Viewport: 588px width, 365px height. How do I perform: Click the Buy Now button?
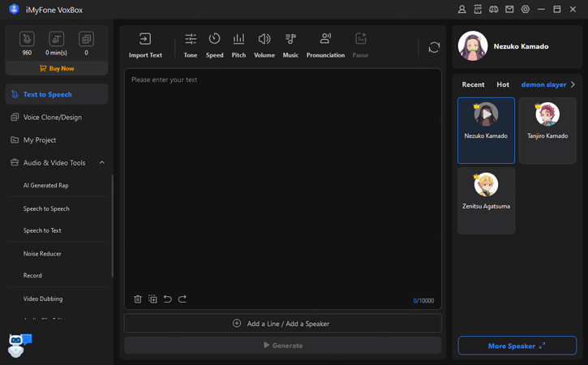[57, 69]
